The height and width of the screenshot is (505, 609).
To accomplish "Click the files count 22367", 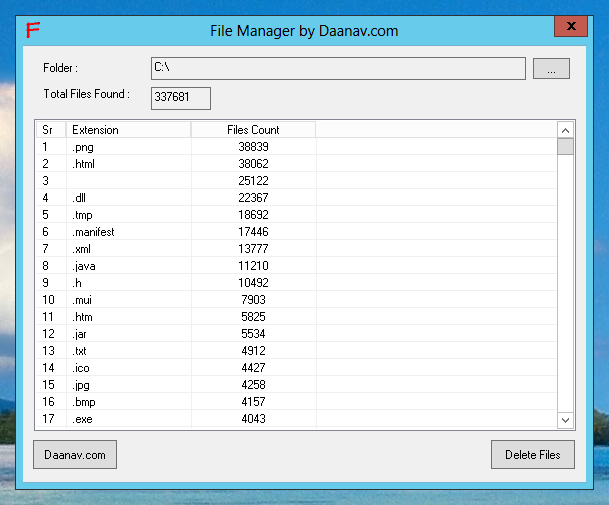I will [253, 198].
